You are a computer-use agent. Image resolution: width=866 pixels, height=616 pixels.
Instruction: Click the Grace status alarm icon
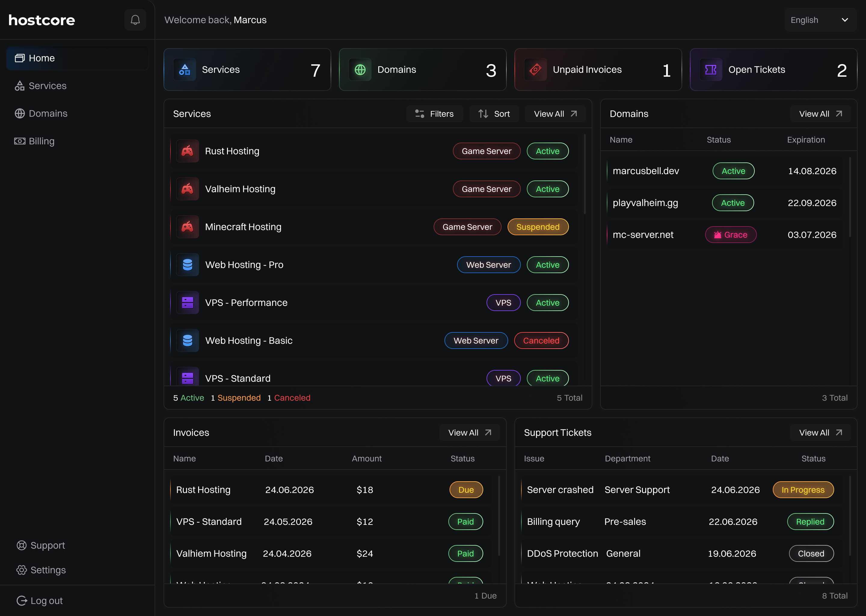coord(717,235)
